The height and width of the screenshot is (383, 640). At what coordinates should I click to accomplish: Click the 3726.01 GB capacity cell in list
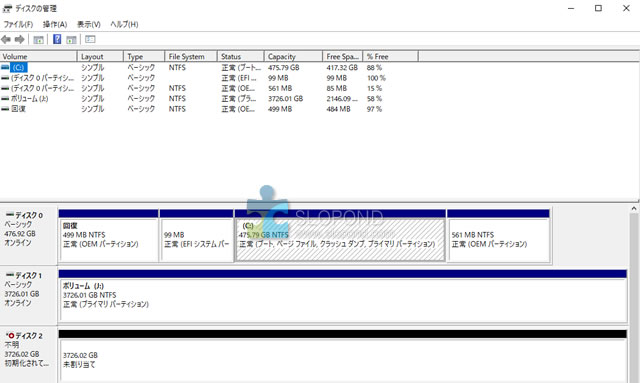(x=285, y=98)
